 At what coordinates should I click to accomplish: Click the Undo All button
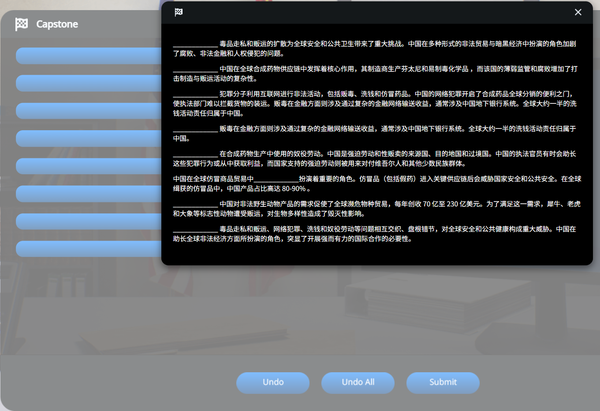[358, 382]
